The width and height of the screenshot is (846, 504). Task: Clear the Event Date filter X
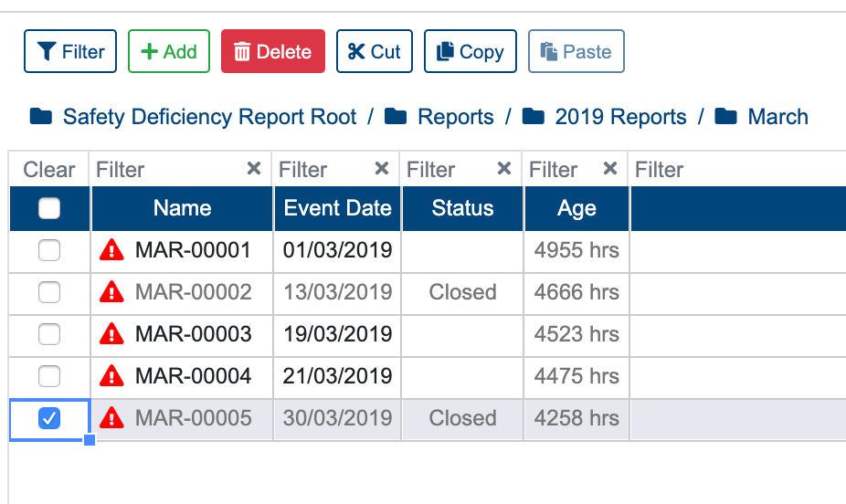point(382,169)
